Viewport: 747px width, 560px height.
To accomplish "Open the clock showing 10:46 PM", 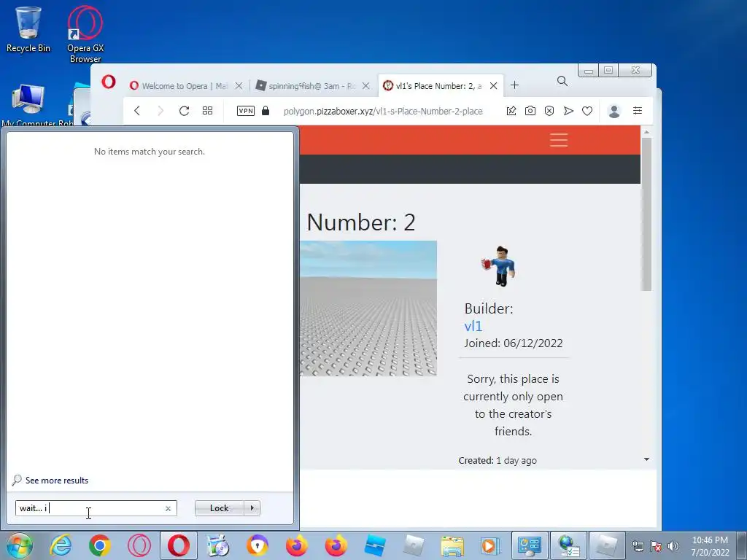I will pos(710,546).
